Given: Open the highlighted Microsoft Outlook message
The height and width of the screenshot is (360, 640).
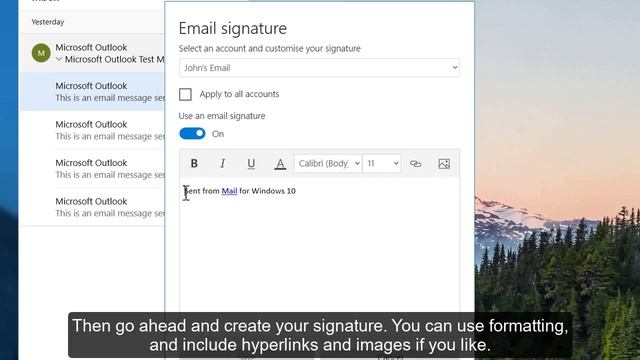Looking at the screenshot, I should tap(93, 91).
